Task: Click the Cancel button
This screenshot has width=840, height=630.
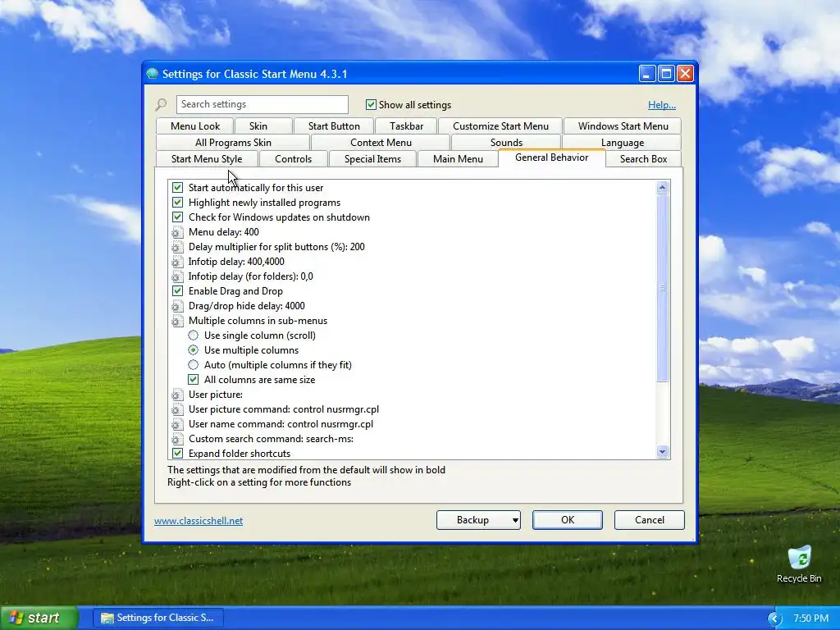Action: tap(650, 519)
